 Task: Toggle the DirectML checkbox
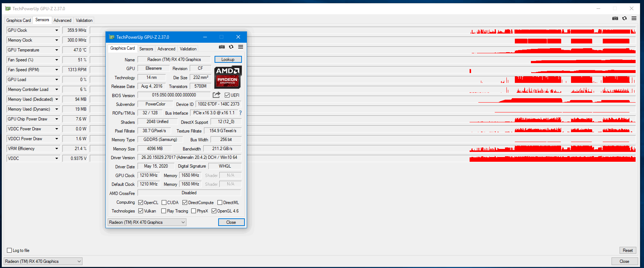pos(220,202)
